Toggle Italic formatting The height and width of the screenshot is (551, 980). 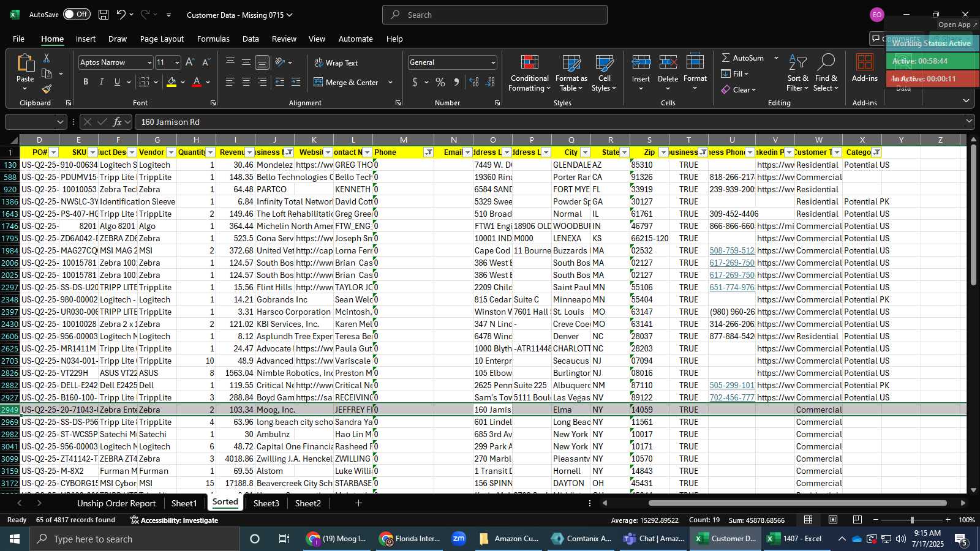101,82
